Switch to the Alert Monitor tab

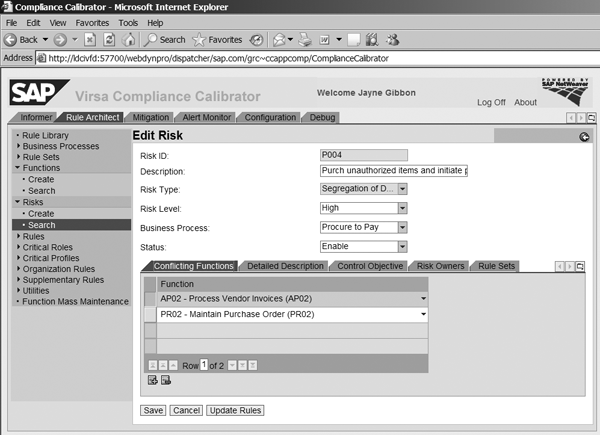click(207, 117)
